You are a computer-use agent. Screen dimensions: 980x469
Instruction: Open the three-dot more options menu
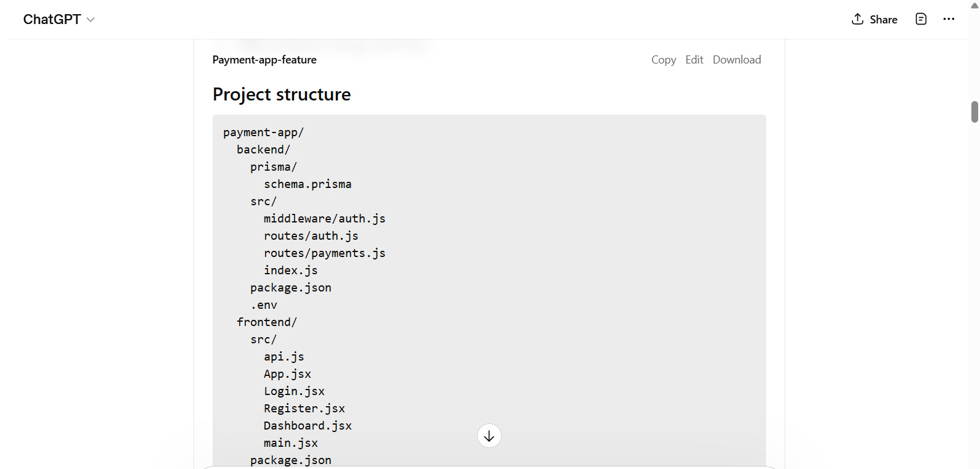(949, 19)
